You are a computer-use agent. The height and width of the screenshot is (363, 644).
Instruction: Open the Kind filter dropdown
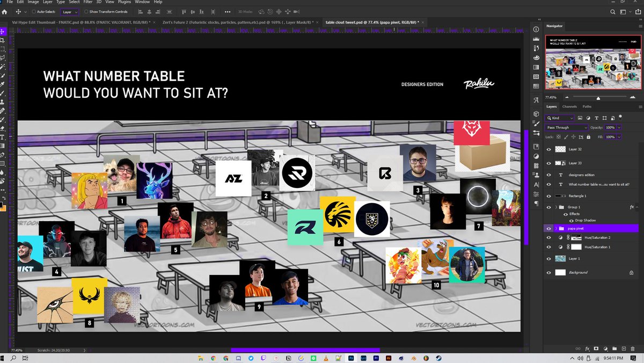[x=560, y=118]
